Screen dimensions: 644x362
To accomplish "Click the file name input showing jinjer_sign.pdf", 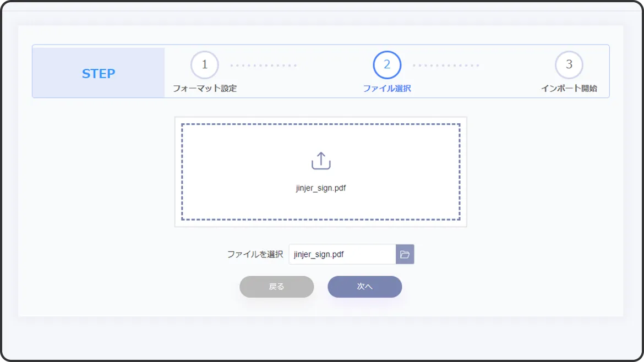I will coord(342,254).
